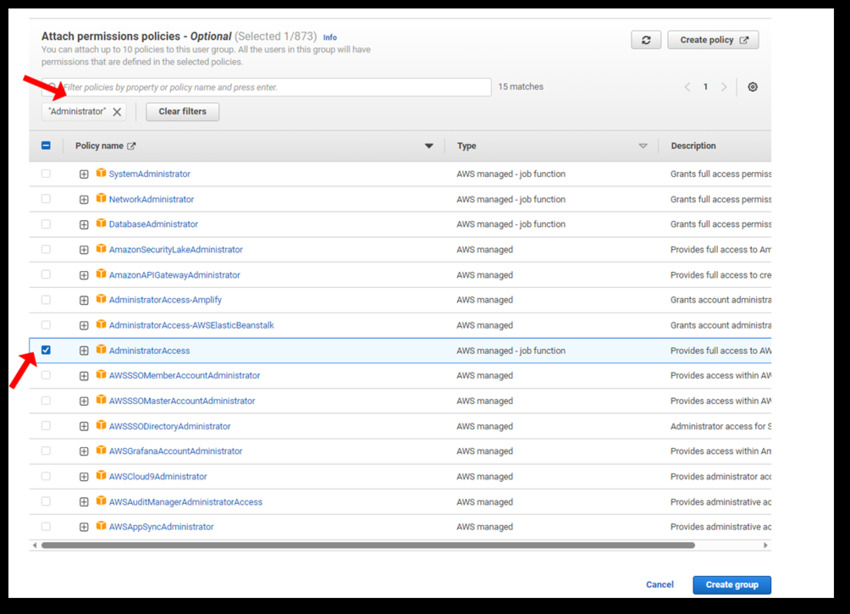This screenshot has height=614, width=850.
Task: Click the orange policy icon beside SystemAdministrator
Action: [101, 174]
